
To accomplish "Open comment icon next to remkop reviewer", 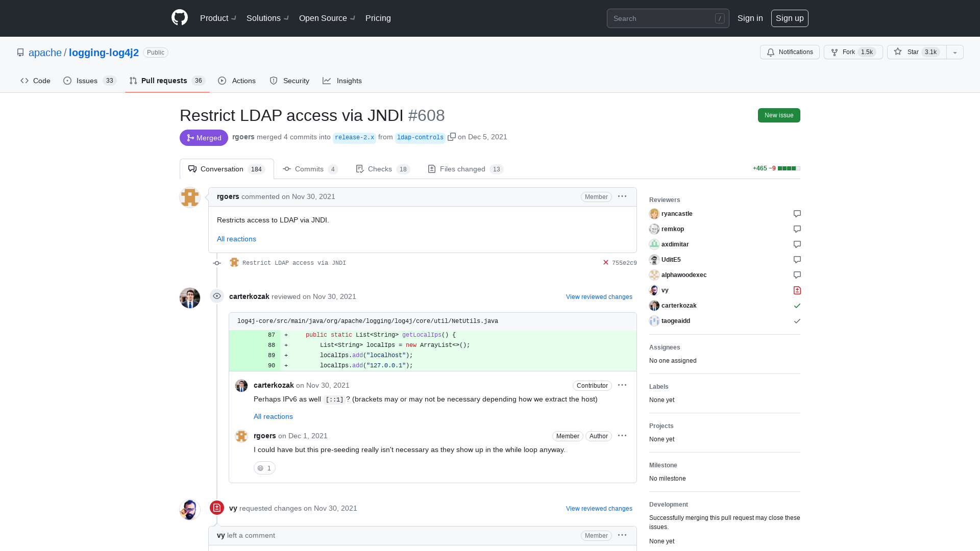I will click(x=797, y=229).
